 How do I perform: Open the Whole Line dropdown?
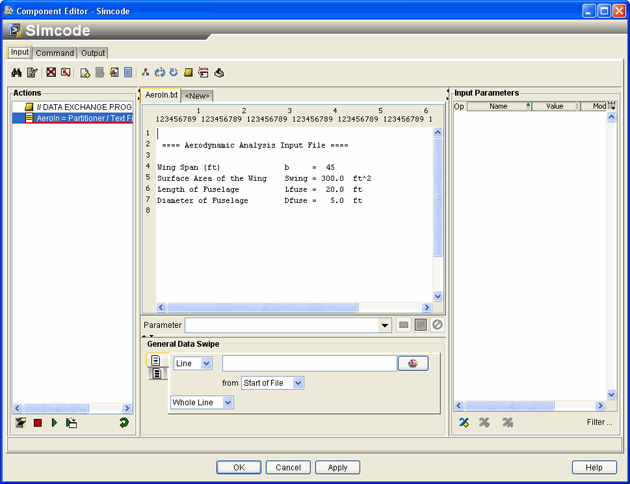[x=227, y=402]
